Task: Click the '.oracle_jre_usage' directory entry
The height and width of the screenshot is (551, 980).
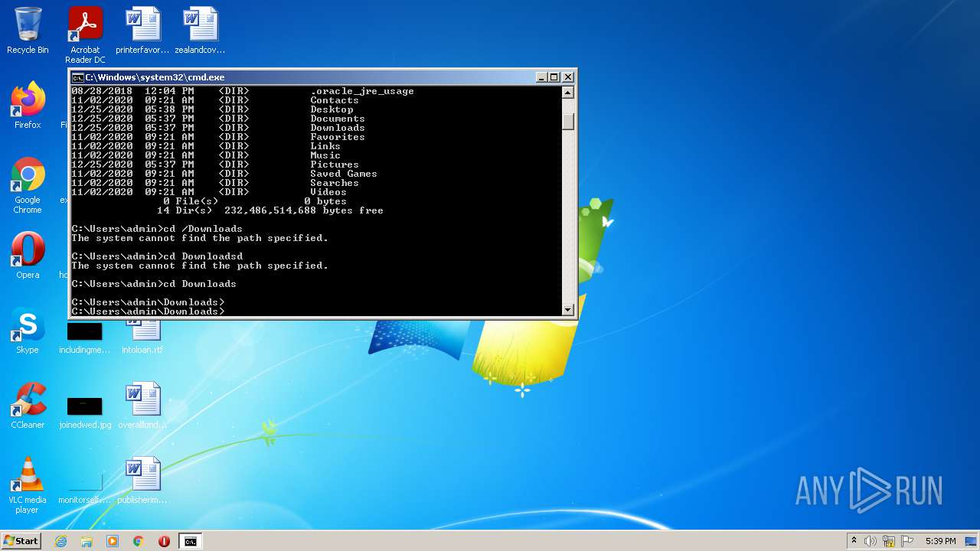Action: point(362,91)
